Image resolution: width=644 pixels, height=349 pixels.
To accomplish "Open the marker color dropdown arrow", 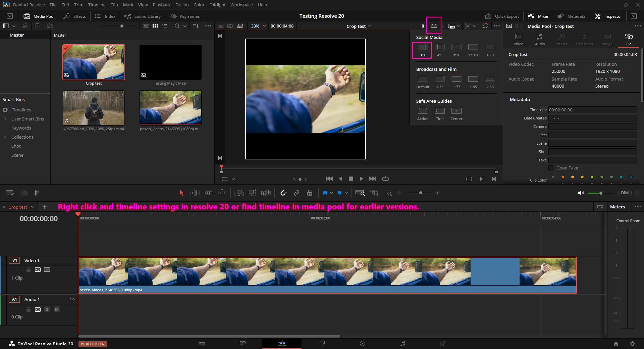I will pos(346,193).
